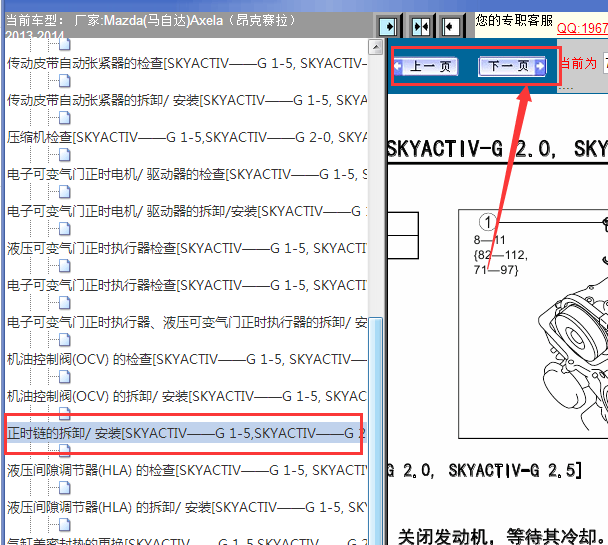Image resolution: width=608 pixels, height=545 pixels.
Task: Open 机油控制阀(OCV)的拆卸/安装 entry
Action: (187, 396)
